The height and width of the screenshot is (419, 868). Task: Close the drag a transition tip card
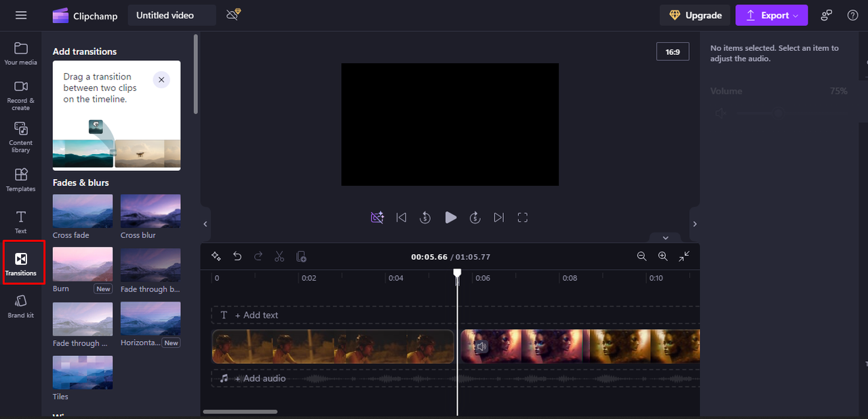tap(161, 80)
